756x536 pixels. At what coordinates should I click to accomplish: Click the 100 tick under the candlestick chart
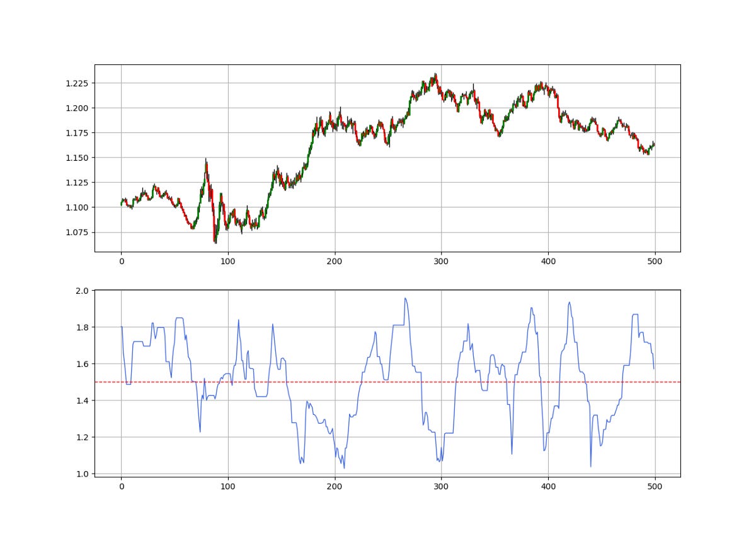[x=228, y=260]
